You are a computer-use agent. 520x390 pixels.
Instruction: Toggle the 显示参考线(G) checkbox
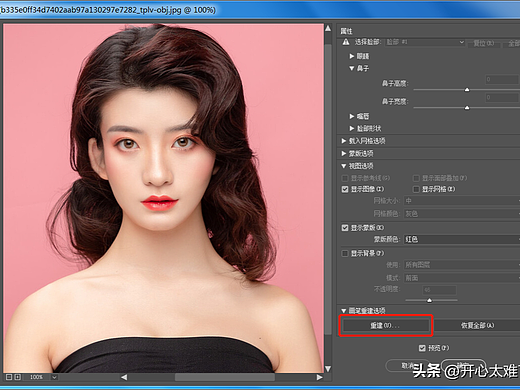pyautogui.click(x=345, y=178)
